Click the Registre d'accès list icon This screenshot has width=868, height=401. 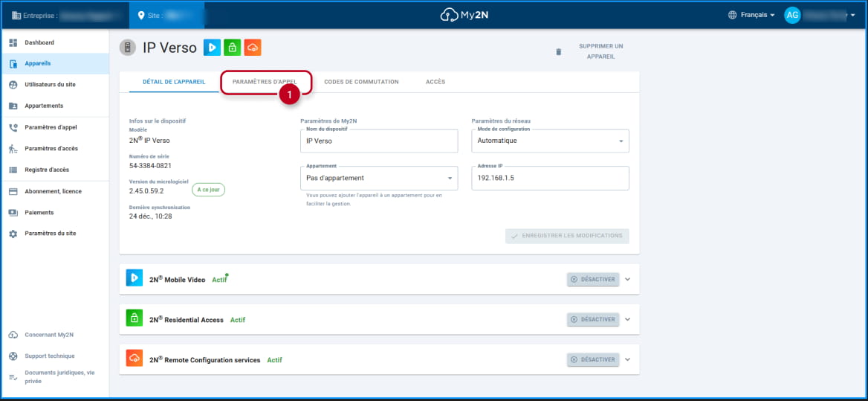click(x=13, y=170)
